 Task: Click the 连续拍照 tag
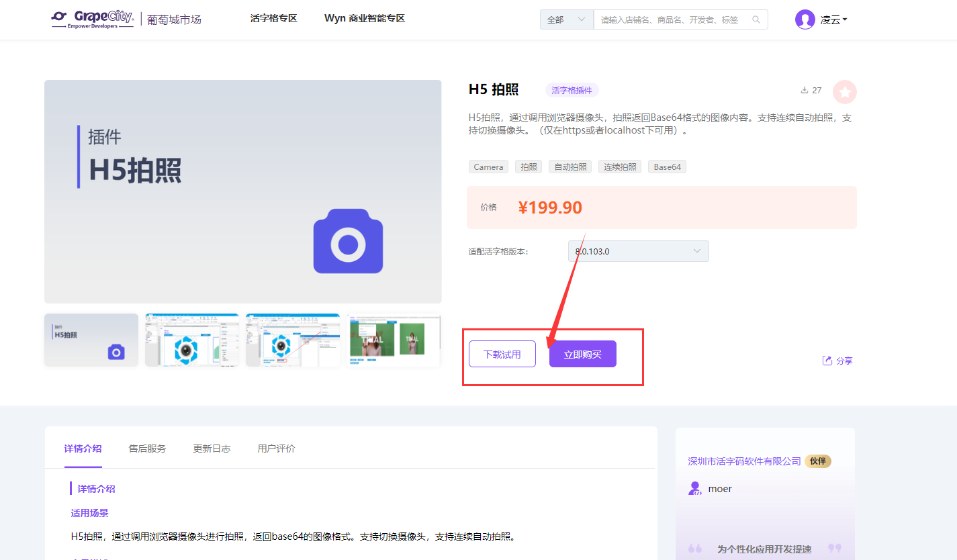point(620,167)
